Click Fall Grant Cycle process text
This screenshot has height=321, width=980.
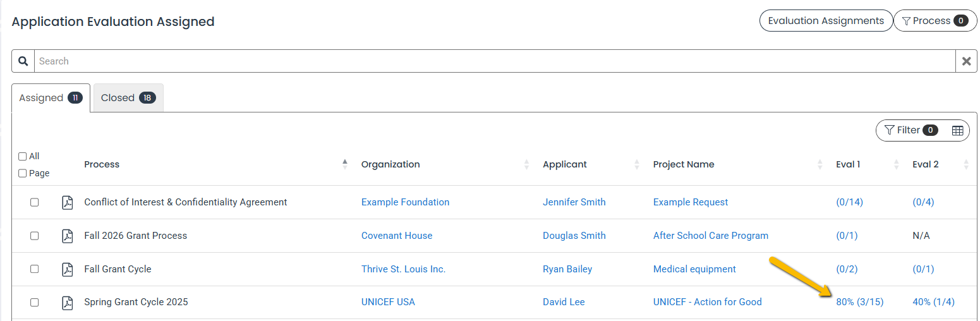point(118,269)
